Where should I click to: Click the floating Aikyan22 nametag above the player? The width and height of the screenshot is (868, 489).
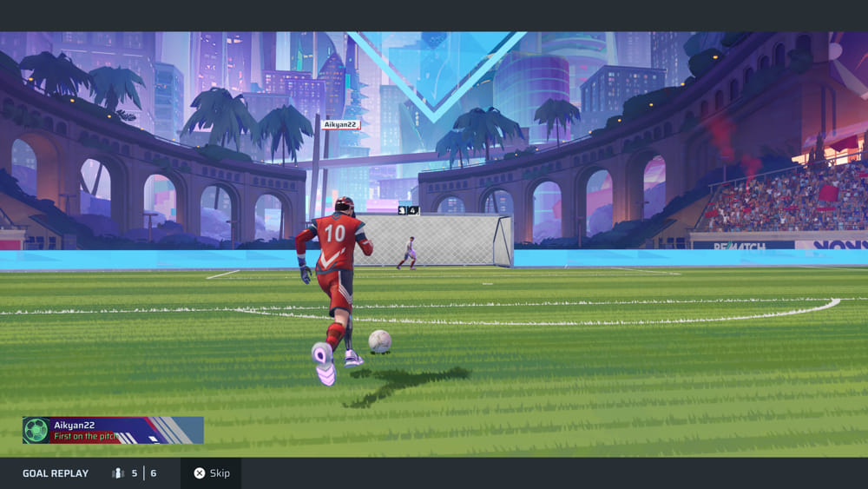[x=340, y=125]
